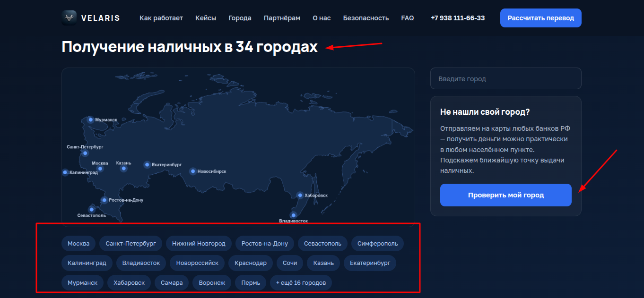
Task: Click the Проверить мой город button
Action: (506, 195)
